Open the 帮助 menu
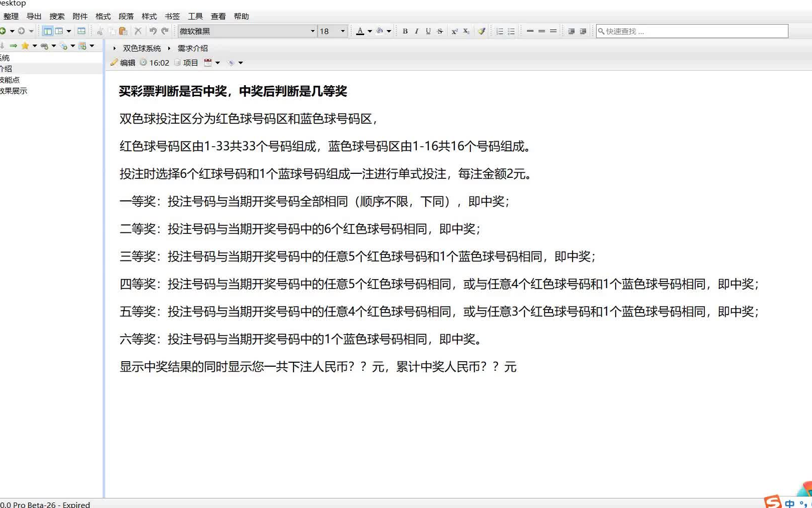Viewport: 812px width, 508px height. pos(241,17)
